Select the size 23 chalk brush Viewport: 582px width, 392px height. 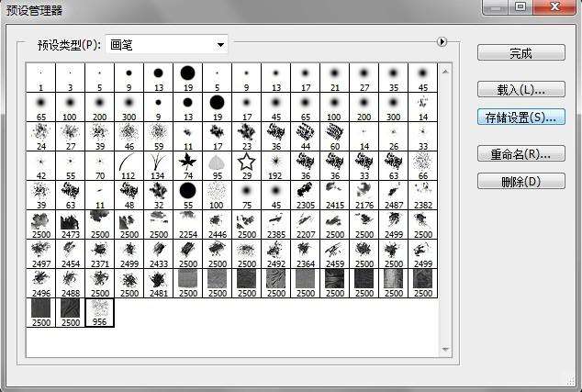point(246,136)
